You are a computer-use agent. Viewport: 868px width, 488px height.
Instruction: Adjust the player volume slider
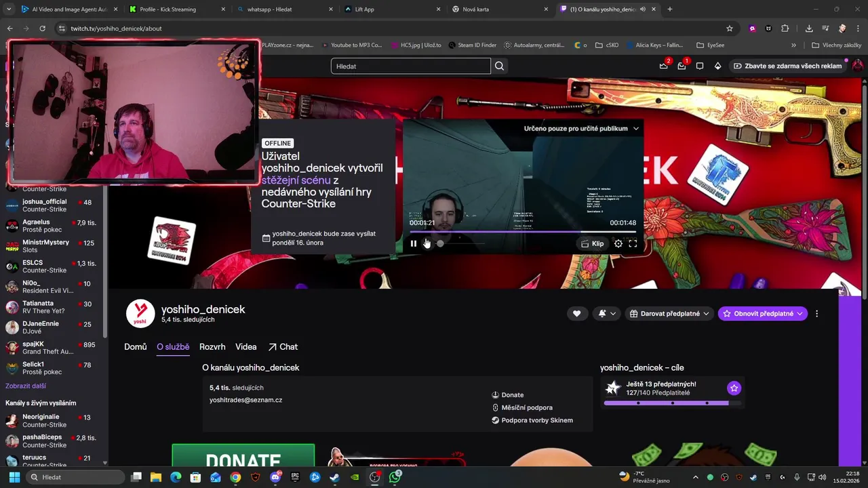pos(460,243)
